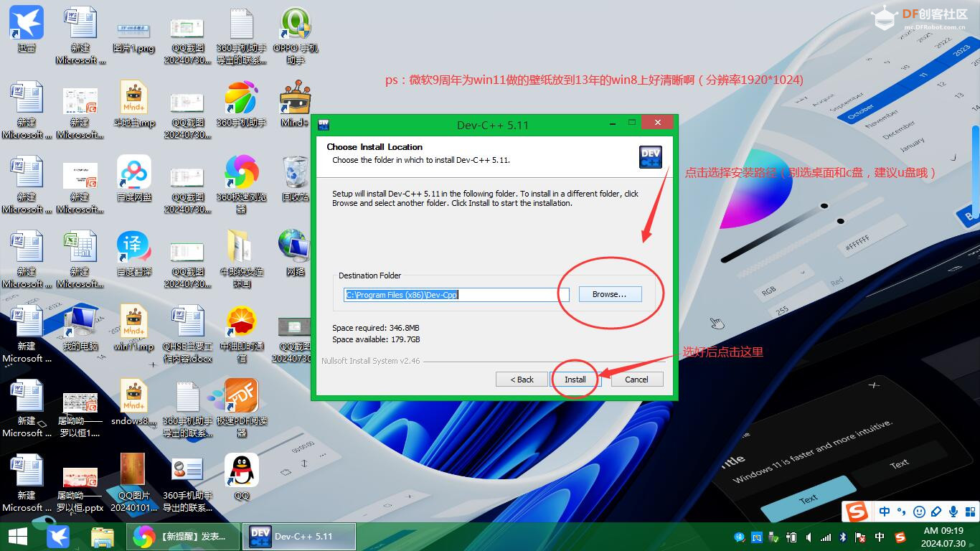Cancel the Dev-C++ 5.11 setup
This screenshot has width=980, height=551.
[636, 380]
